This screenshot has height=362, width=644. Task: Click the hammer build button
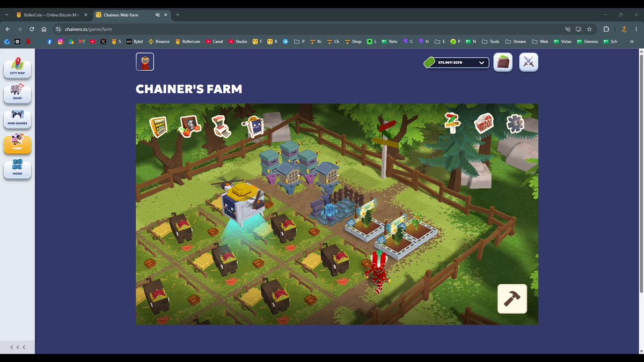(512, 299)
